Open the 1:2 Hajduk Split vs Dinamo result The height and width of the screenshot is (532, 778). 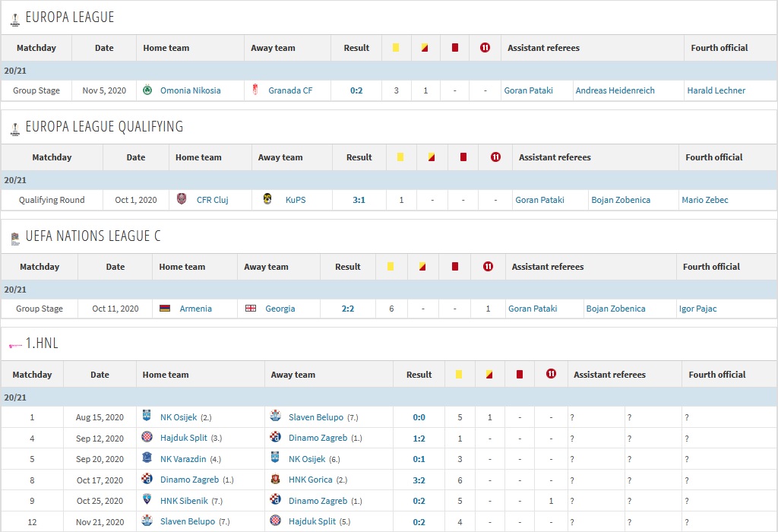[419, 439]
